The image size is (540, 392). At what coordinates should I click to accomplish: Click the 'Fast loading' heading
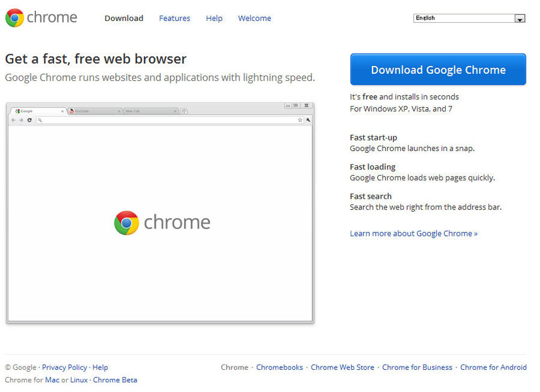point(373,167)
